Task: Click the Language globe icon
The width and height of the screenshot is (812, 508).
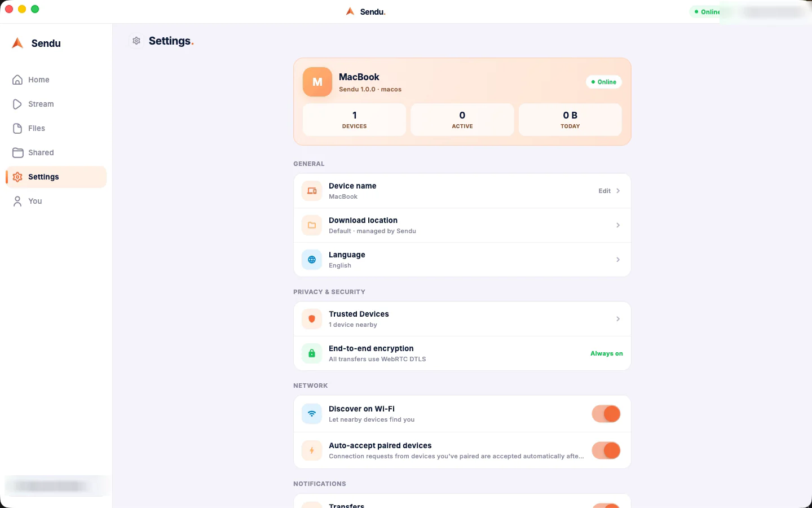Action: 312,260
